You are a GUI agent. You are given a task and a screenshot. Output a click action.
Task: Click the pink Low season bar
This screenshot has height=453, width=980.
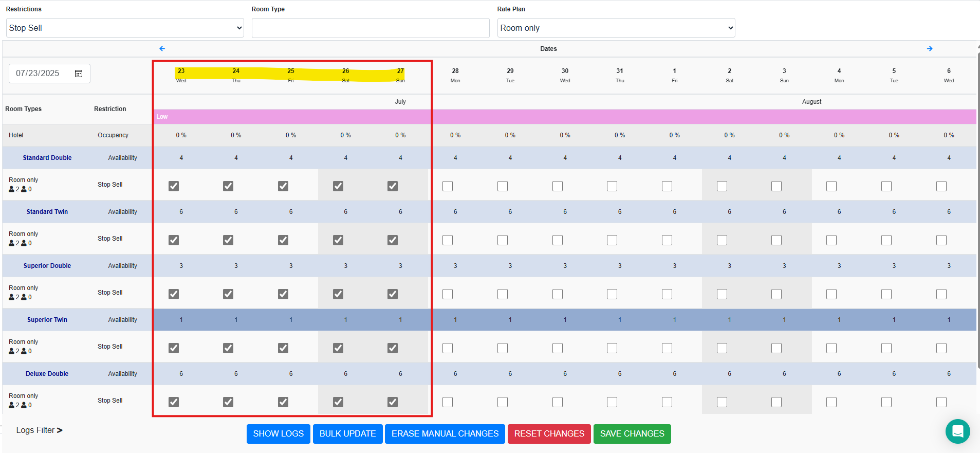click(564, 117)
